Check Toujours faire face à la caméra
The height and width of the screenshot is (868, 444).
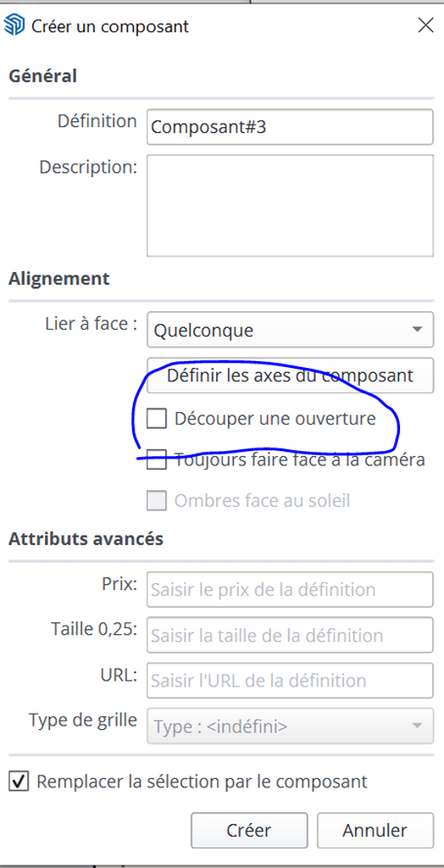[x=156, y=459]
